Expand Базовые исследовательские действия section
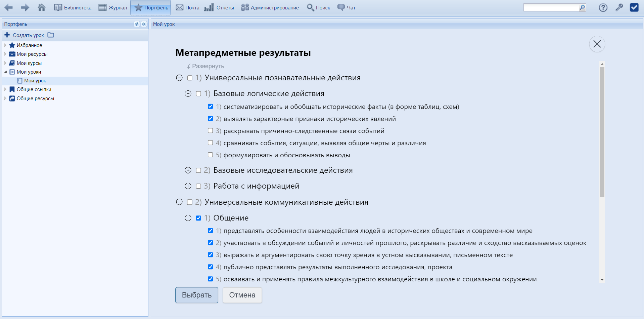Image resolution: width=644 pixels, height=319 pixels. [x=188, y=170]
